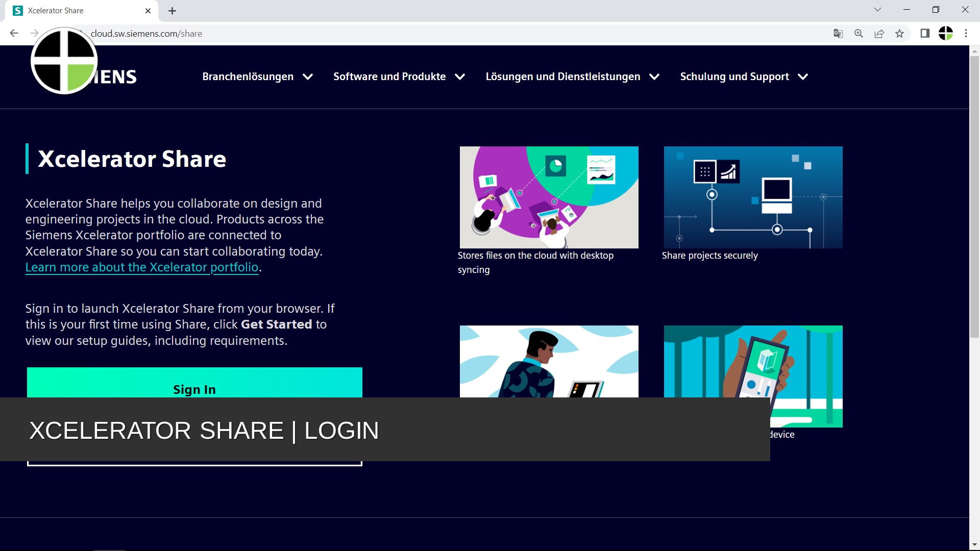Switch to the Xcelerator Share browser tab

click(77, 10)
